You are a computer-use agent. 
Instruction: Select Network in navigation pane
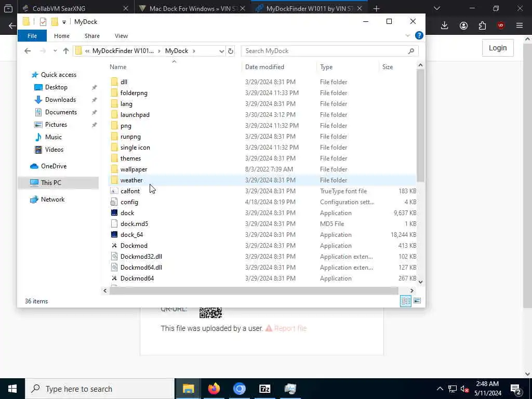tap(52, 199)
